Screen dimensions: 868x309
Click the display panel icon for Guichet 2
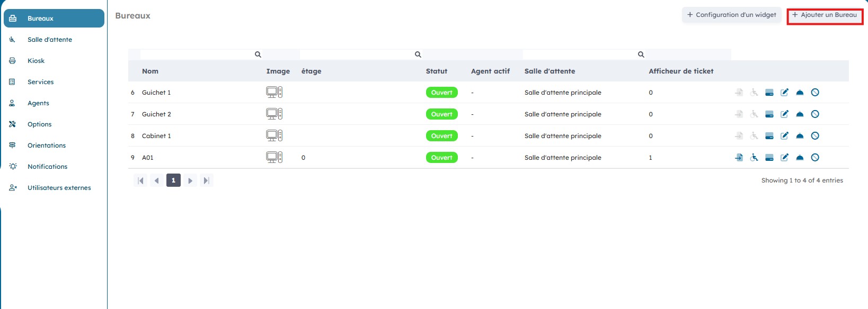click(769, 114)
